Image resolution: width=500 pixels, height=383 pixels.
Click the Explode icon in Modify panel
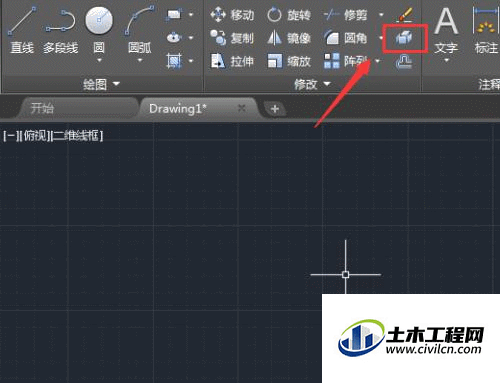click(x=404, y=38)
